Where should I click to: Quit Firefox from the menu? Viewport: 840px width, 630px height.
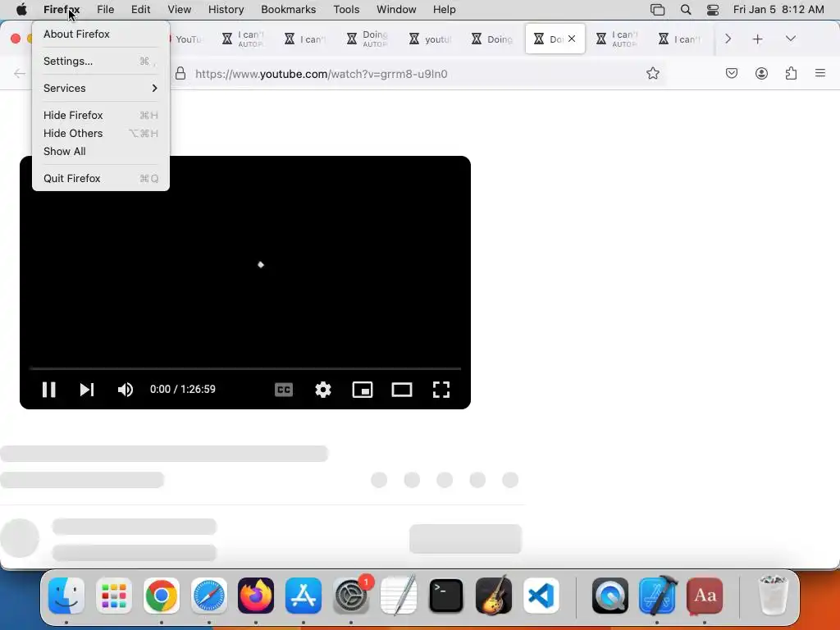click(101, 178)
